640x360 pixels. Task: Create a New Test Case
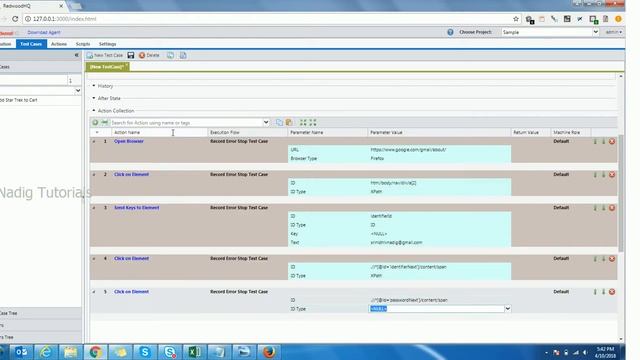104,55
